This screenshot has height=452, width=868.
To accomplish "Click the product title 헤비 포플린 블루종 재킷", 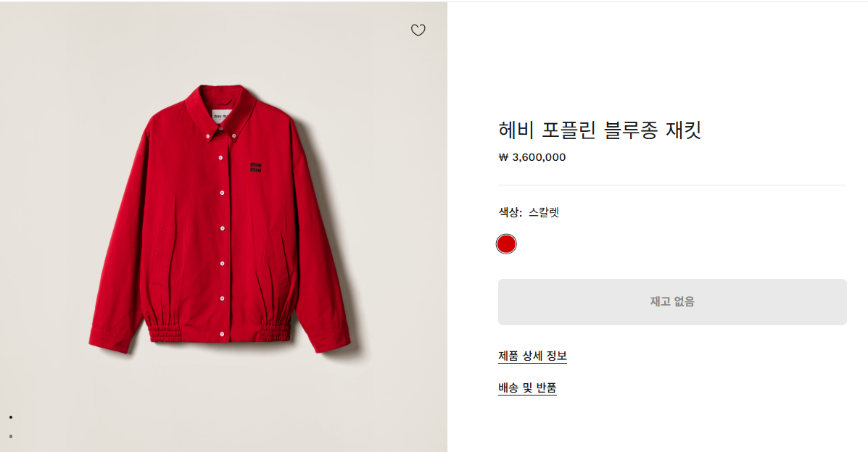I will point(600,130).
